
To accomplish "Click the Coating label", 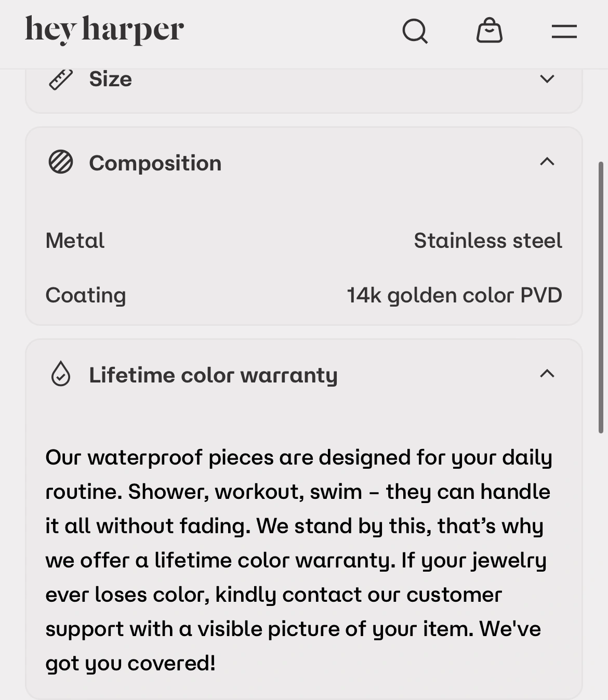I will coord(86,295).
